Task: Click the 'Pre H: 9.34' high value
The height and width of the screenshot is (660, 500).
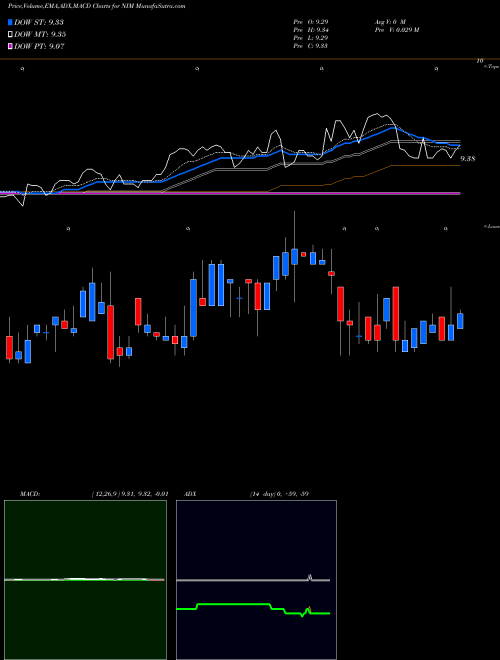Action: coord(311,29)
